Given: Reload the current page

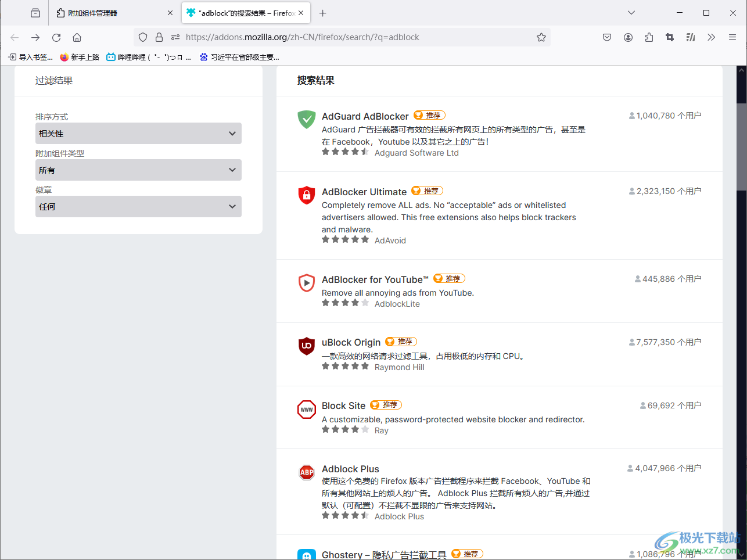Looking at the screenshot, I should (x=56, y=37).
